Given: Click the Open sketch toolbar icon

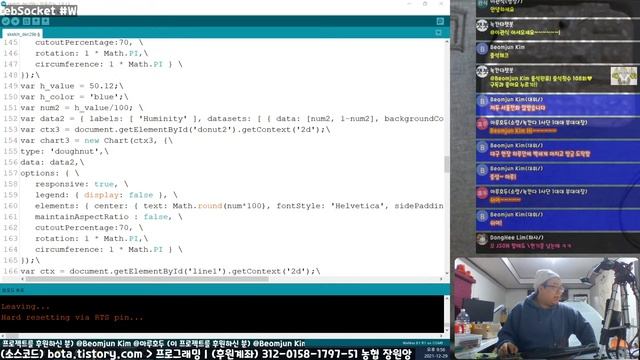Looking at the screenshot, I should click(x=36, y=21).
